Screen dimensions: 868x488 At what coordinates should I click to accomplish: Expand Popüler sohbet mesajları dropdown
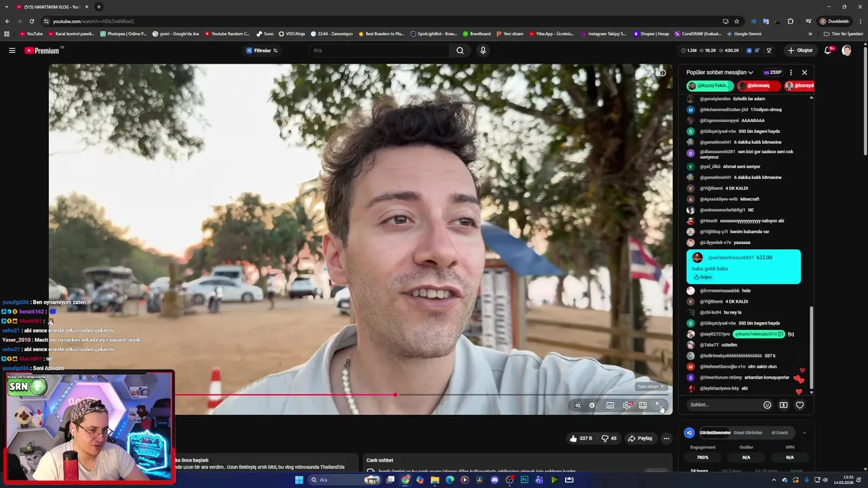pyautogui.click(x=719, y=73)
